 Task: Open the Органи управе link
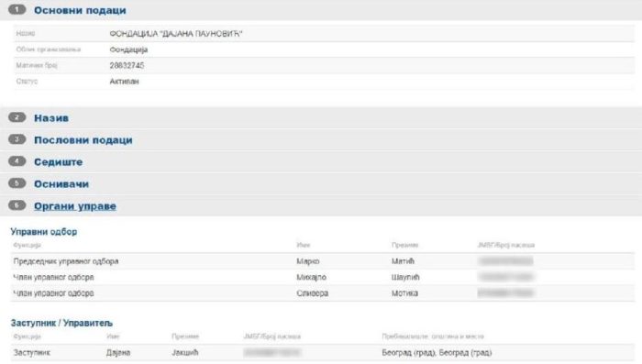click(x=75, y=206)
